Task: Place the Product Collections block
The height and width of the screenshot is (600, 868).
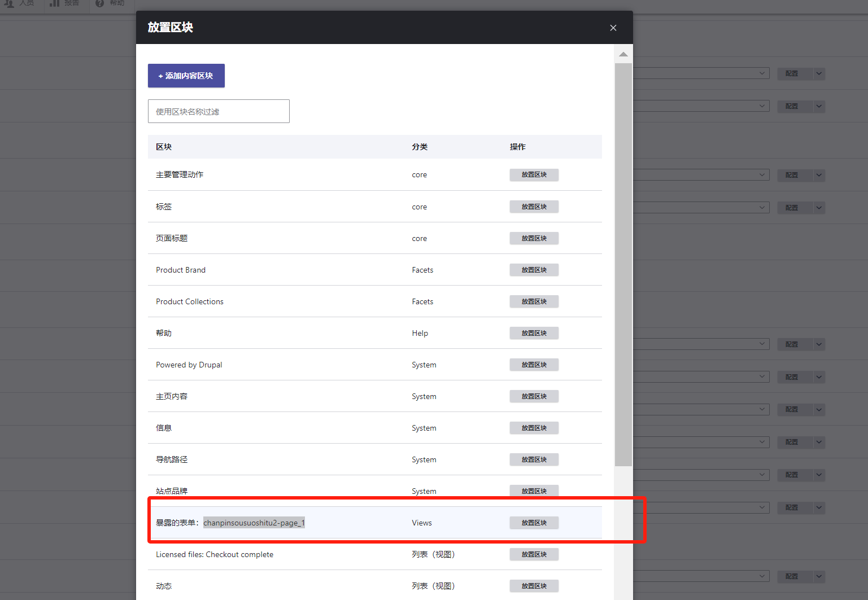Action: click(534, 301)
